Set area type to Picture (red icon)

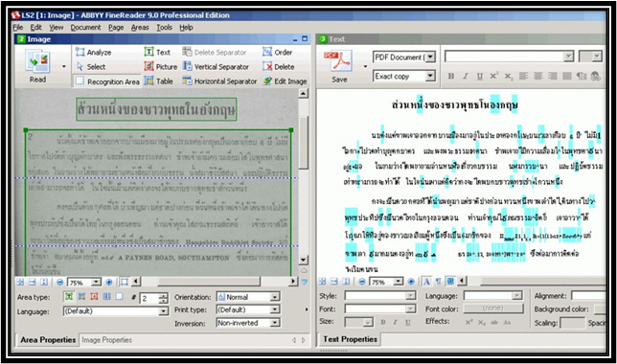(x=94, y=296)
